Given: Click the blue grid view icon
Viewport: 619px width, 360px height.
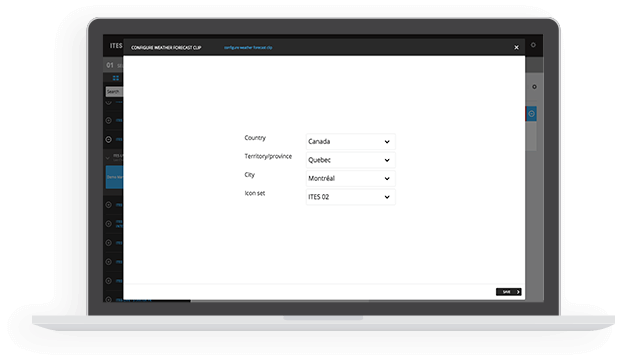Looking at the screenshot, I should click(116, 78).
